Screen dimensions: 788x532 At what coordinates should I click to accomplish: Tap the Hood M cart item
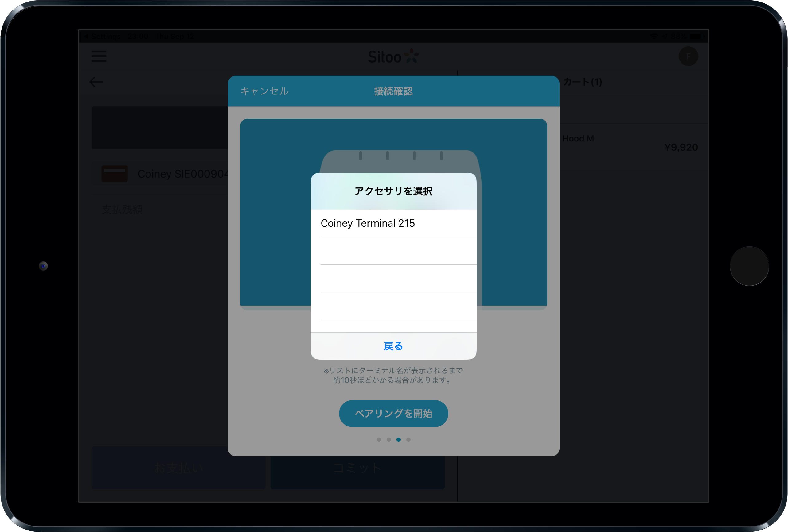tap(578, 138)
